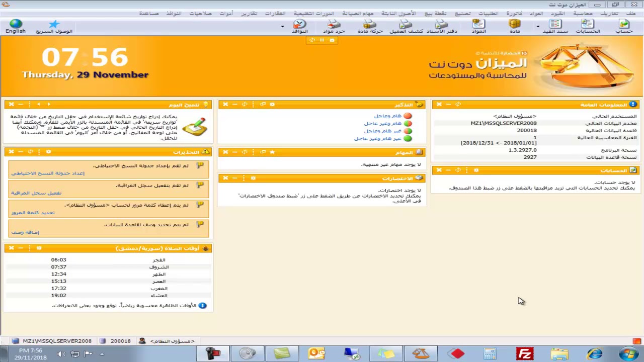Viewport: 644px width, 362px height.
Task: Open the جرد مواد (Inventory) toolbar icon
Action: (x=334, y=26)
